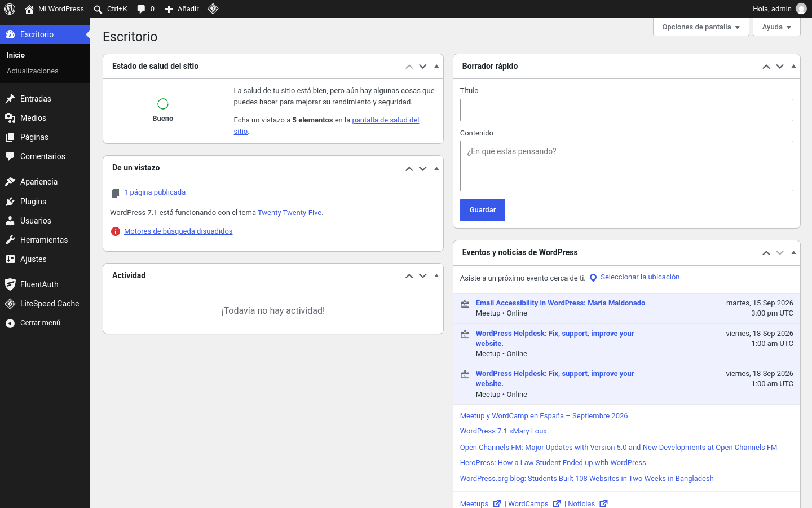
Task: Open comments bubble in admin bar
Action: [x=141, y=9]
